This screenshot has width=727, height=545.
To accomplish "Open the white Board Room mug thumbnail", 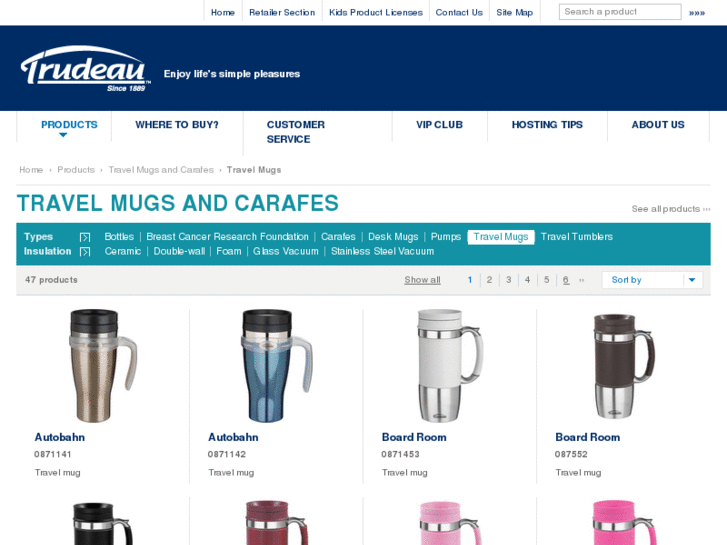I will coord(450,365).
